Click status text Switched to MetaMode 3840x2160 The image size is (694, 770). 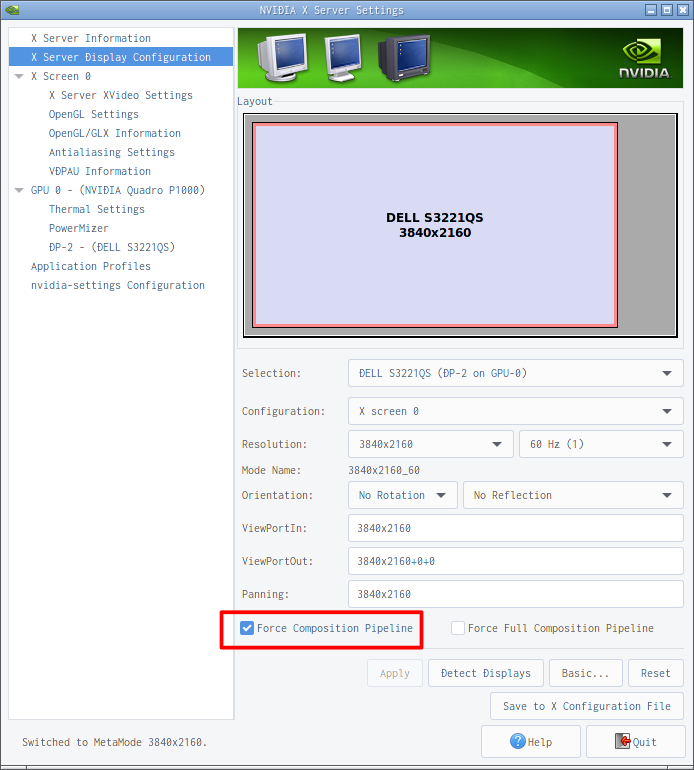coord(114,742)
